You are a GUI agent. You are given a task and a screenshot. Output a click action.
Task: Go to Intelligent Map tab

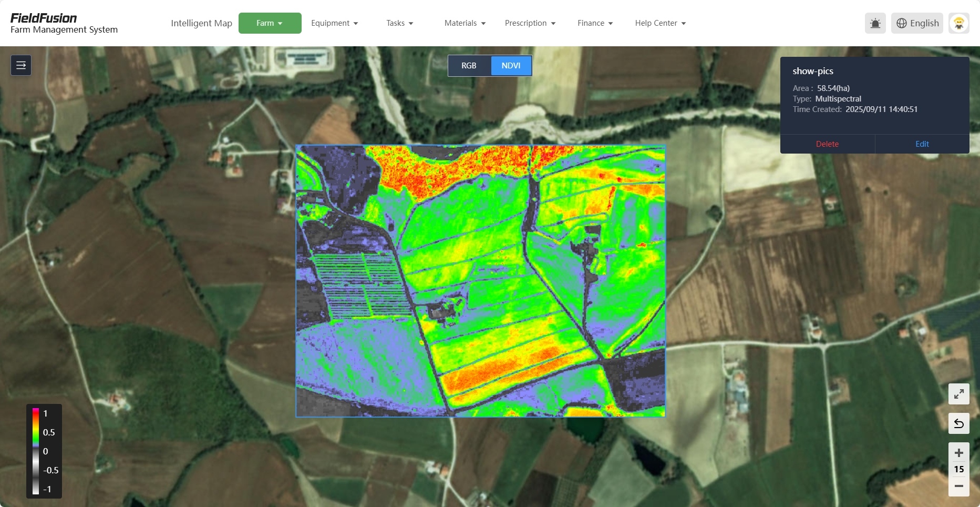click(x=201, y=23)
